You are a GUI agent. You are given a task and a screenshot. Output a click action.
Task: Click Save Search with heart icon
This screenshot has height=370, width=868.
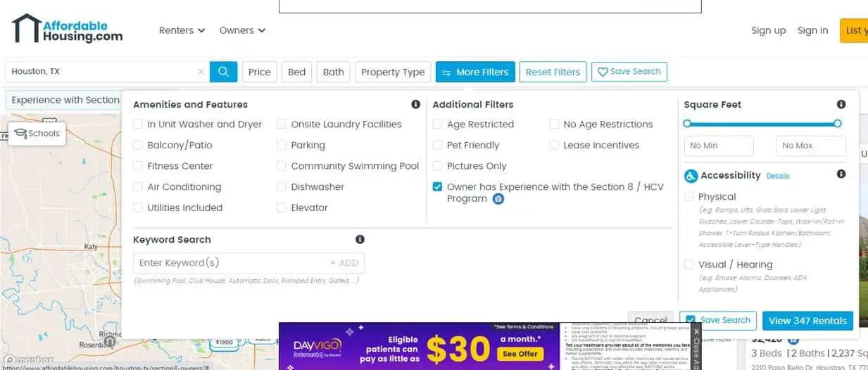click(x=629, y=72)
